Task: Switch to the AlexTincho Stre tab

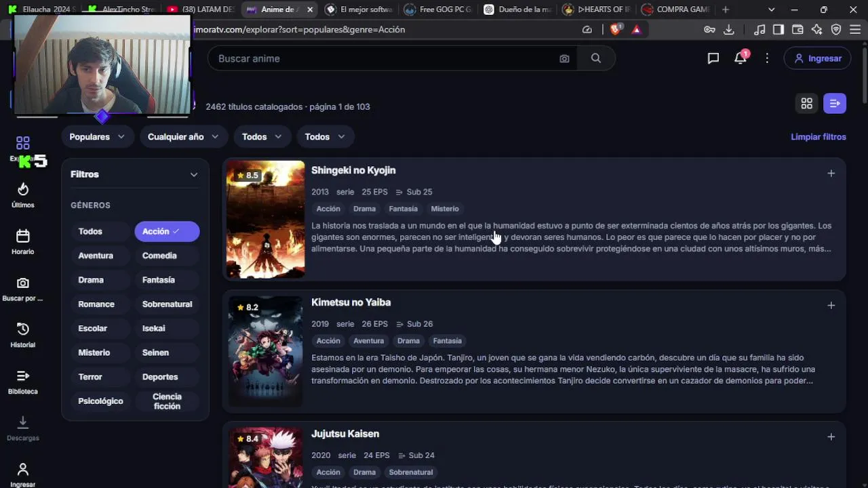Action: [121, 9]
